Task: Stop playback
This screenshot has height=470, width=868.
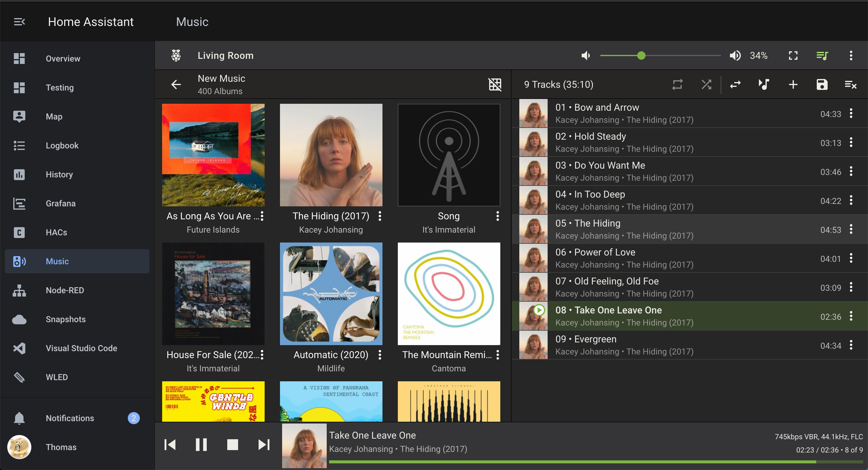Action: (232, 445)
